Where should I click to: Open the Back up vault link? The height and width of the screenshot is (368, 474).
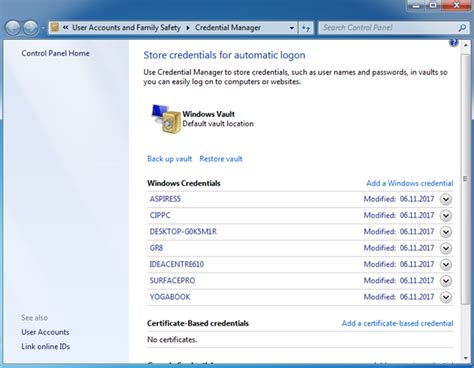coord(169,159)
